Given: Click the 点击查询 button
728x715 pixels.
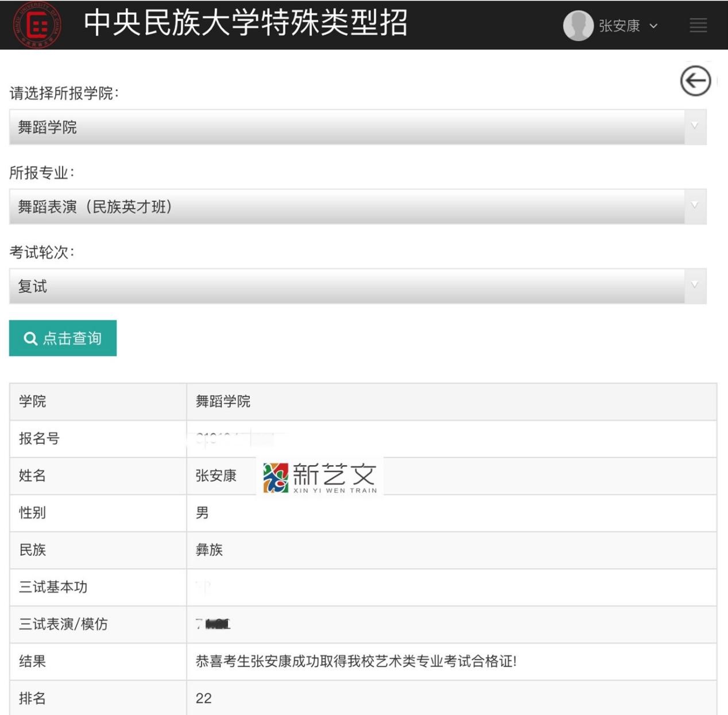Looking at the screenshot, I should click(63, 338).
